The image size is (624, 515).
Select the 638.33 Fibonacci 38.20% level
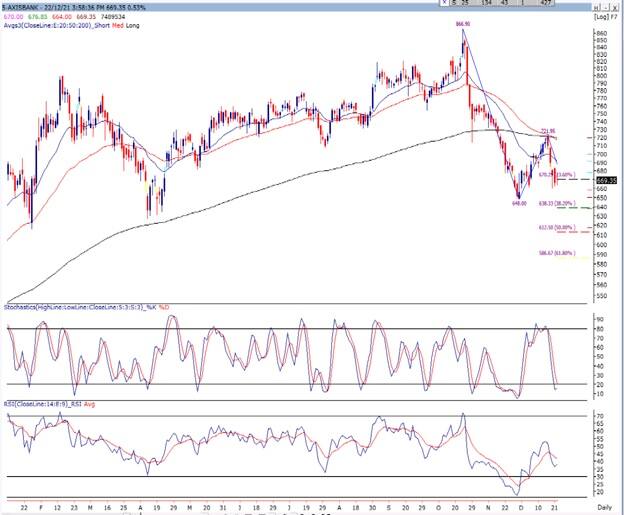click(554, 203)
